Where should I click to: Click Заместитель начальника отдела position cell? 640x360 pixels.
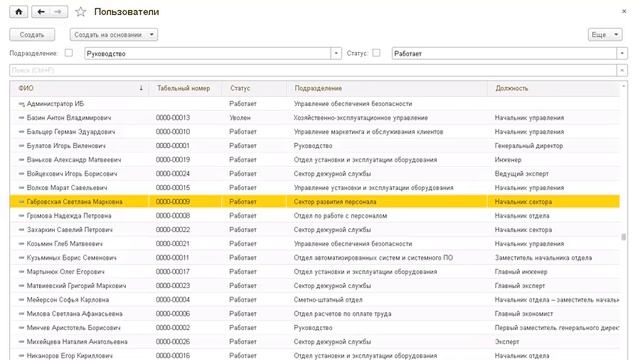pyautogui.click(x=543, y=258)
